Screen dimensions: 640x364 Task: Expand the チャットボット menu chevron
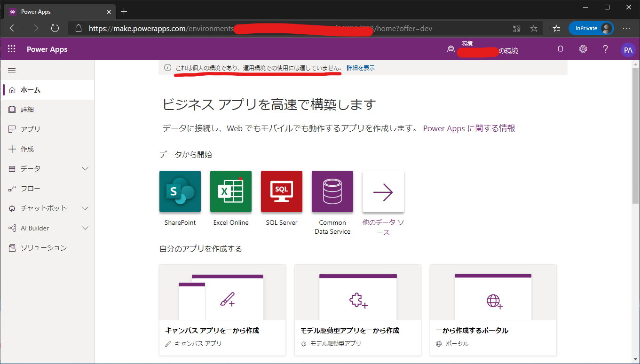85,208
